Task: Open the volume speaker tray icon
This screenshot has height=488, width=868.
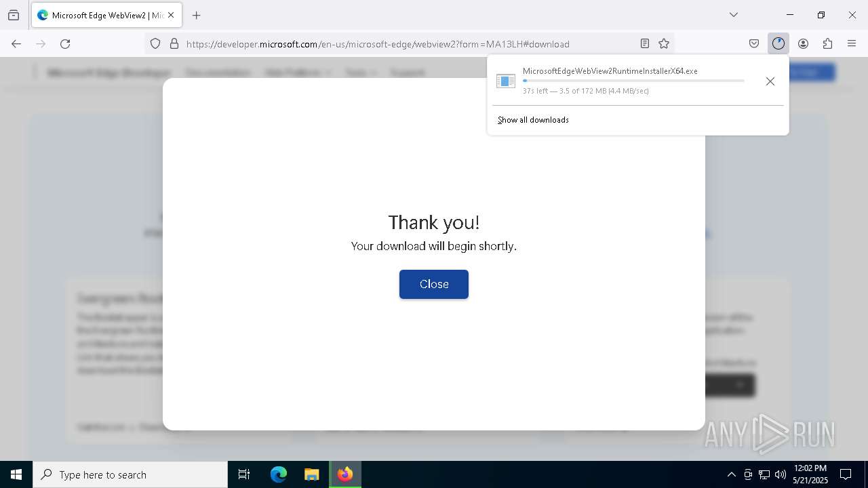Action: (x=781, y=474)
